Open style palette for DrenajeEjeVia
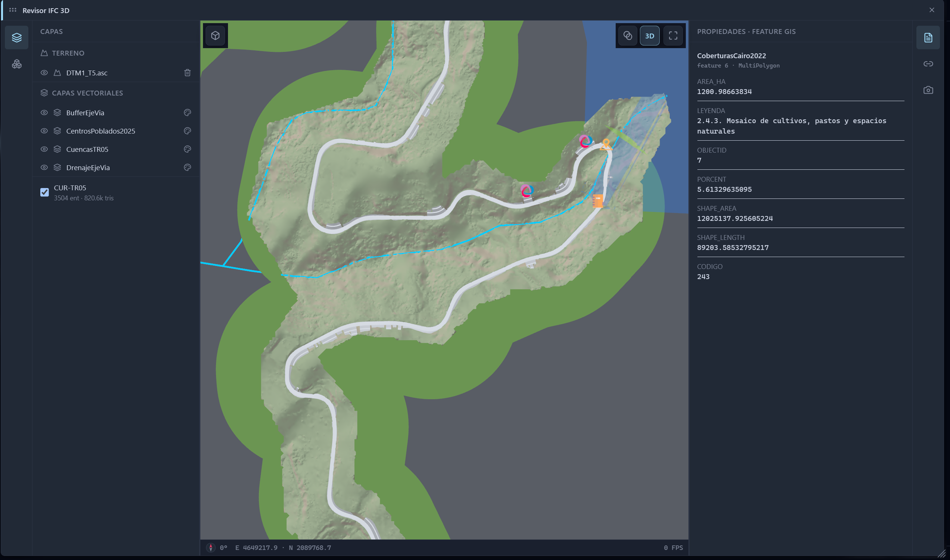This screenshot has height=560, width=950. tap(188, 167)
